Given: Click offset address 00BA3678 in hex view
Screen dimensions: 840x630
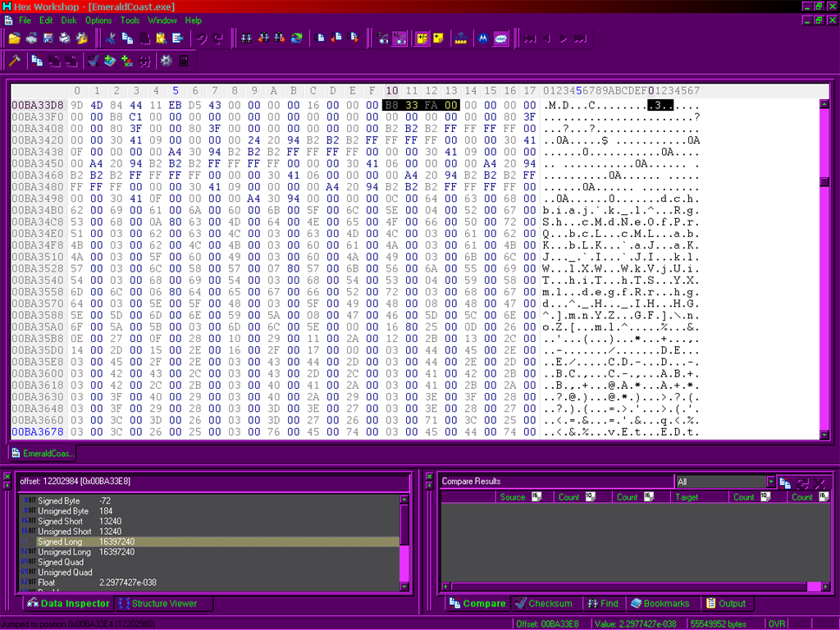Looking at the screenshot, I should [38, 431].
